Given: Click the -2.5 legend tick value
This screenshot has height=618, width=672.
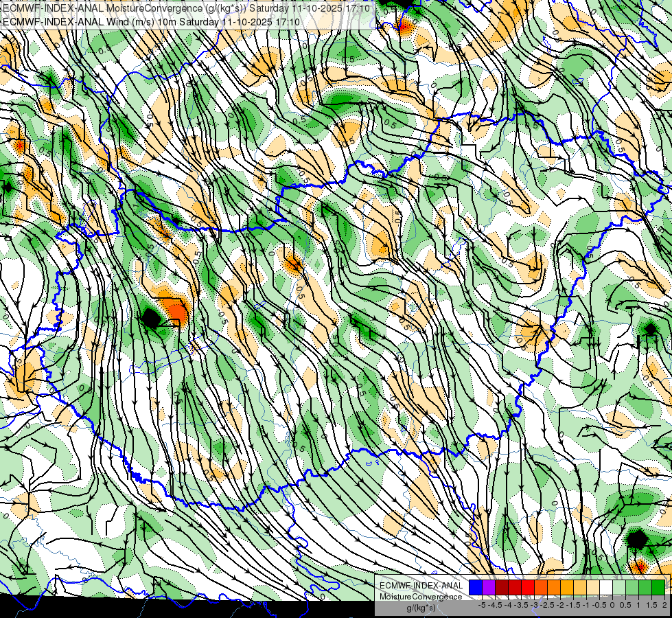Looking at the screenshot, I should pos(547,605).
